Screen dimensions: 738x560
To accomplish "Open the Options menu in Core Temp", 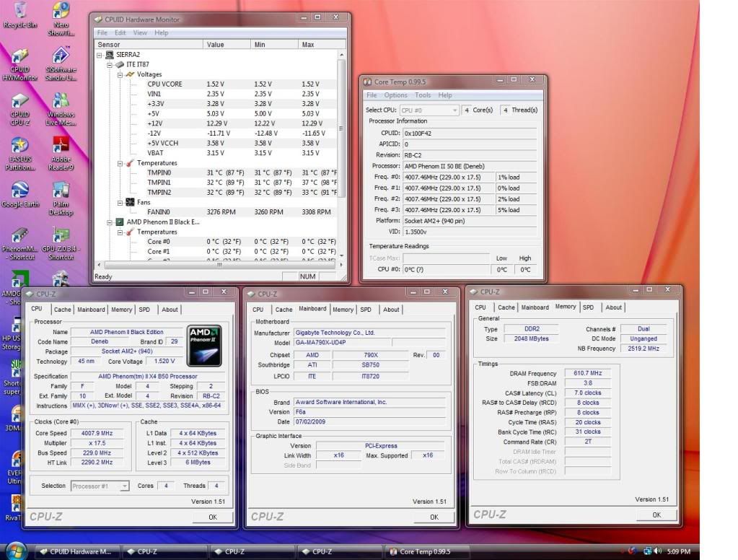I will pyautogui.click(x=395, y=95).
